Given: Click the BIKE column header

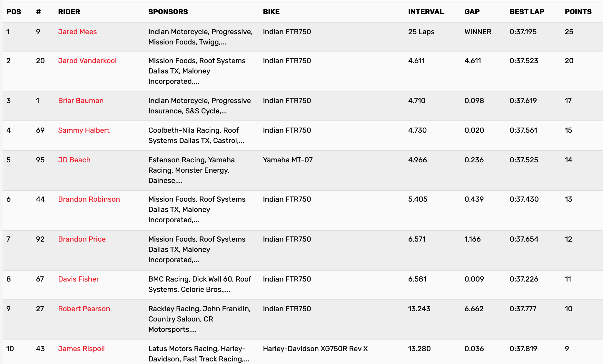Looking at the screenshot, I should [271, 12].
